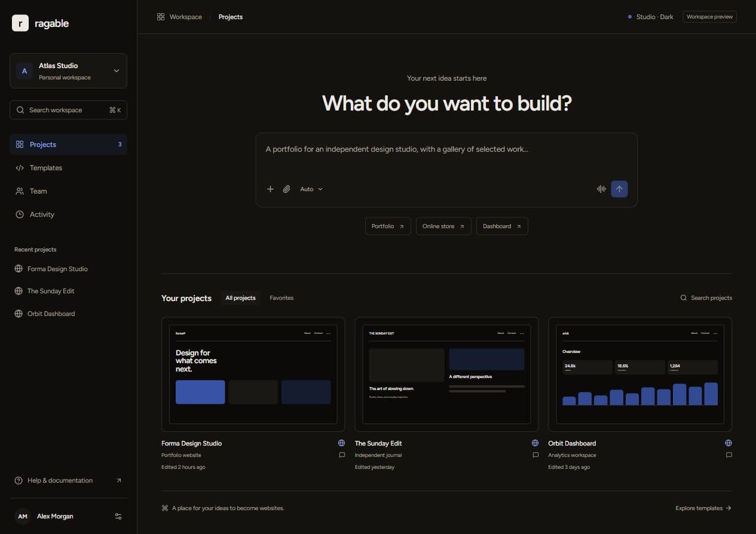Click the globe icon for Forma Design Studio

point(341,443)
